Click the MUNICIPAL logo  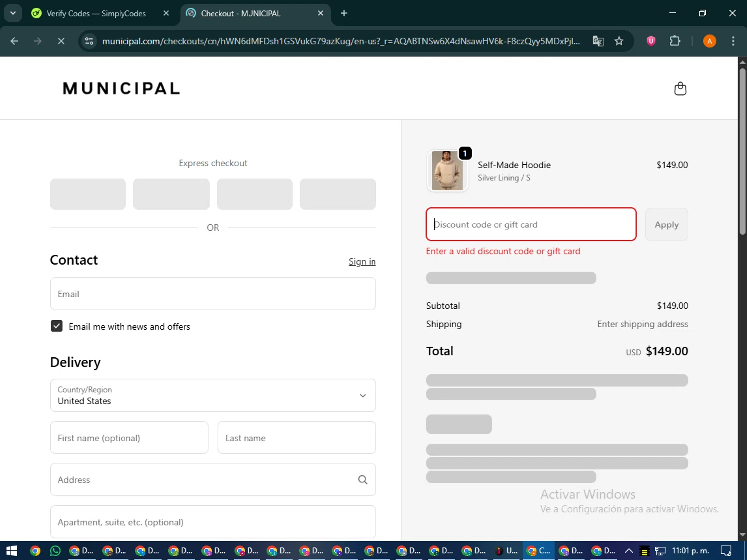(121, 88)
